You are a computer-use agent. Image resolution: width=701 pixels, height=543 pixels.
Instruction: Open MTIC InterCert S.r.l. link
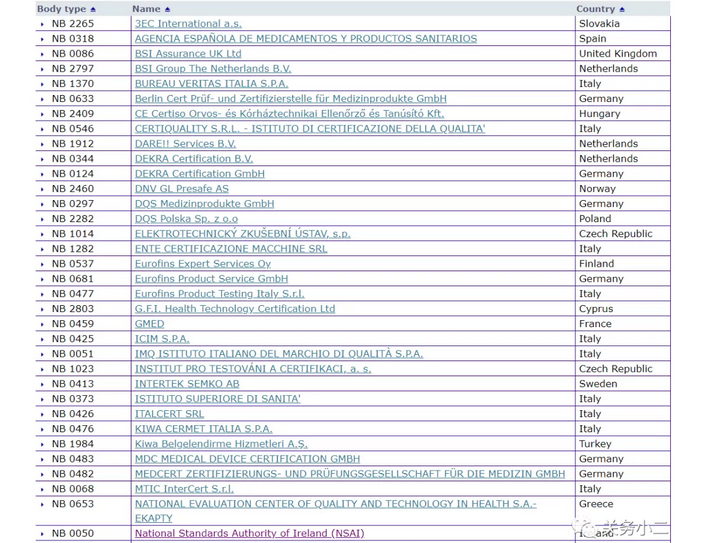pos(184,489)
